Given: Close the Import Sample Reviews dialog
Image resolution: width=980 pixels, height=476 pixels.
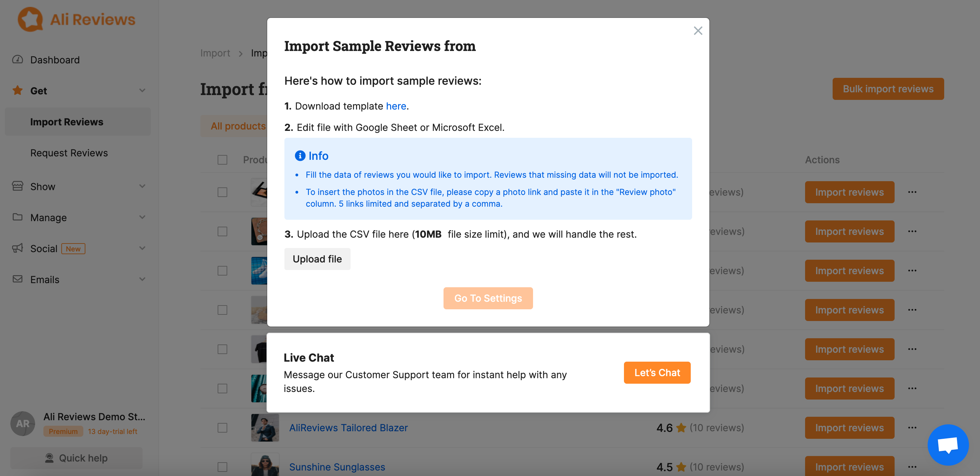Looking at the screenshot, I should pyautogui.click(x=698, y=31).
